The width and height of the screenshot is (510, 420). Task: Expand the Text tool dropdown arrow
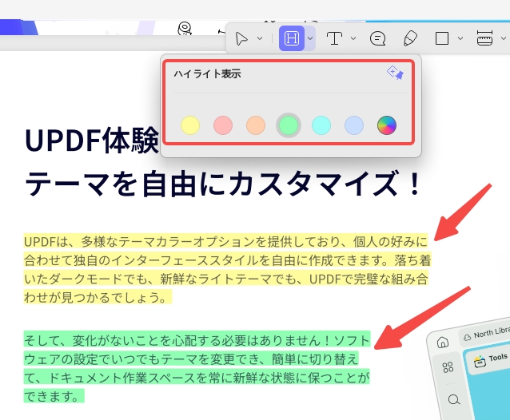[x=353, y=38]
